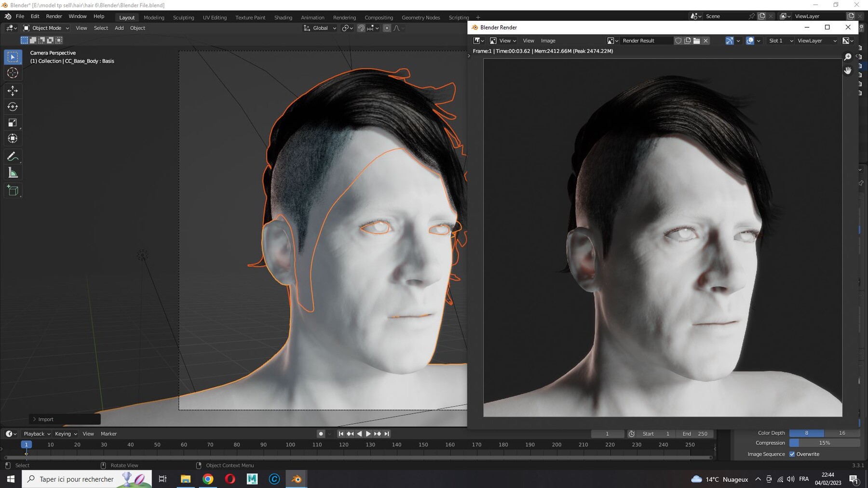Switch to the Sculpting workspace tab
This screenshot has width=868, height=488.
pos(183,18)
